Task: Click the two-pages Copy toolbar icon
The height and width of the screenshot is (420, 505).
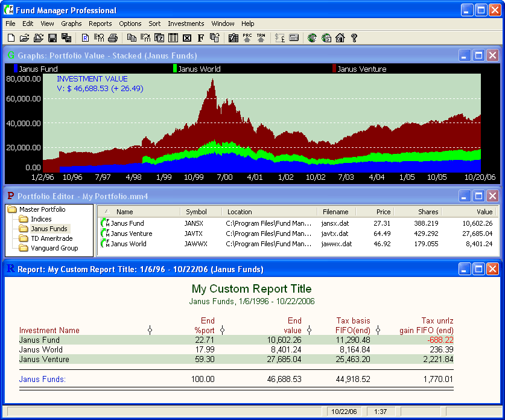Action: tap(132, 38)
